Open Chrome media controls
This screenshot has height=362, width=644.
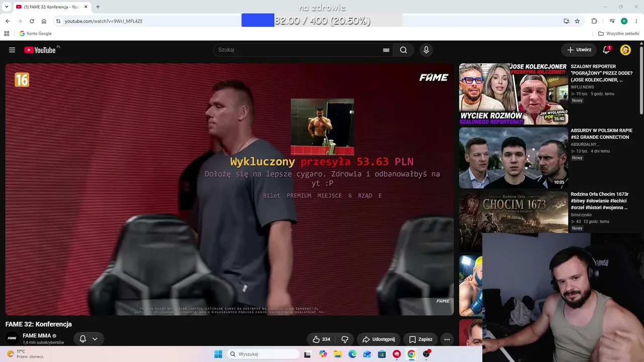[x=612, y=21]
